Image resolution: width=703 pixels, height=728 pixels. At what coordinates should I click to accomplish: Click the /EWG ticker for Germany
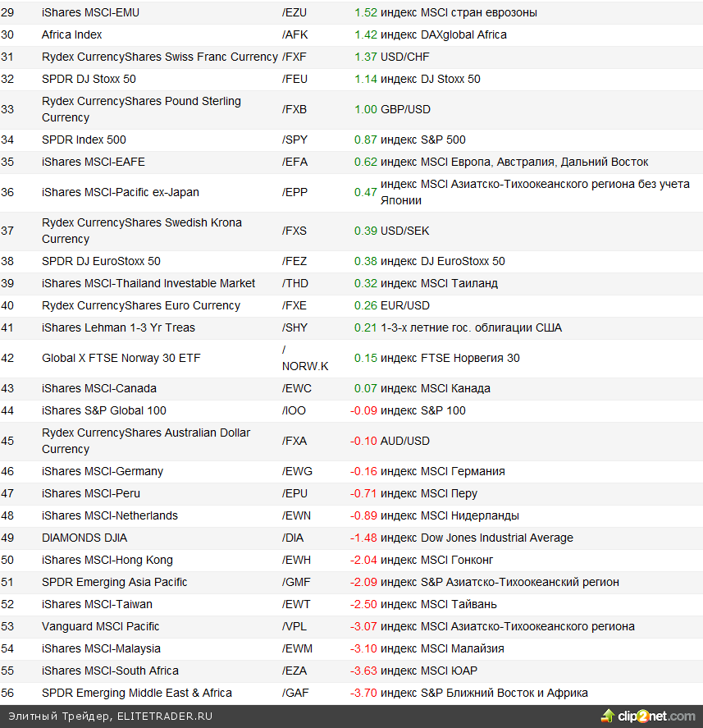(x=297, y=471)
